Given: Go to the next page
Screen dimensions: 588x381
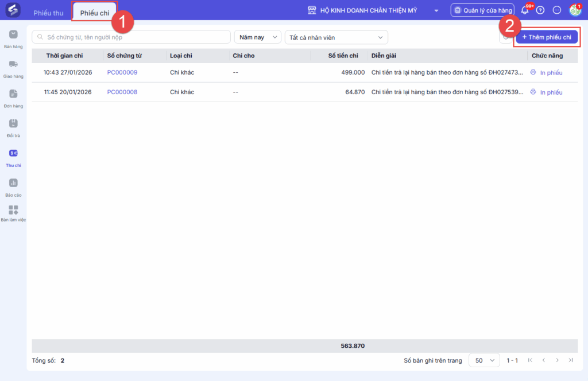Looking at the screenshot, I should click(557, 360).
